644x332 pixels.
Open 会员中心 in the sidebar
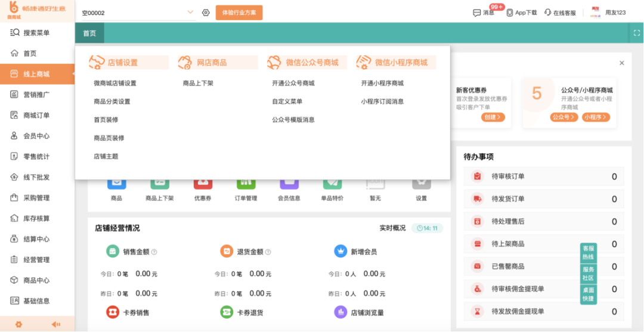(38, 136)
